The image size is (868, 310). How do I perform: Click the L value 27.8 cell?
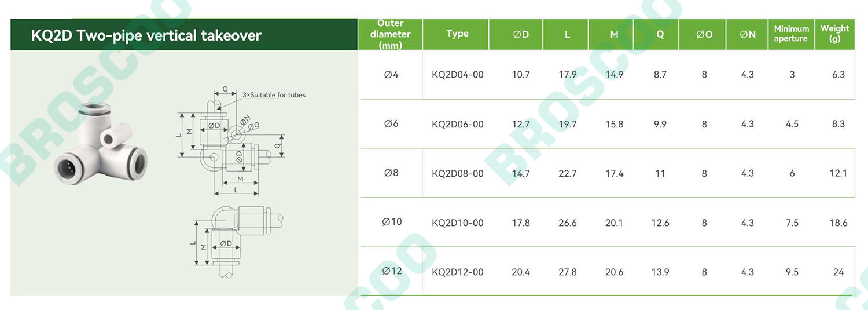[567, 272]
